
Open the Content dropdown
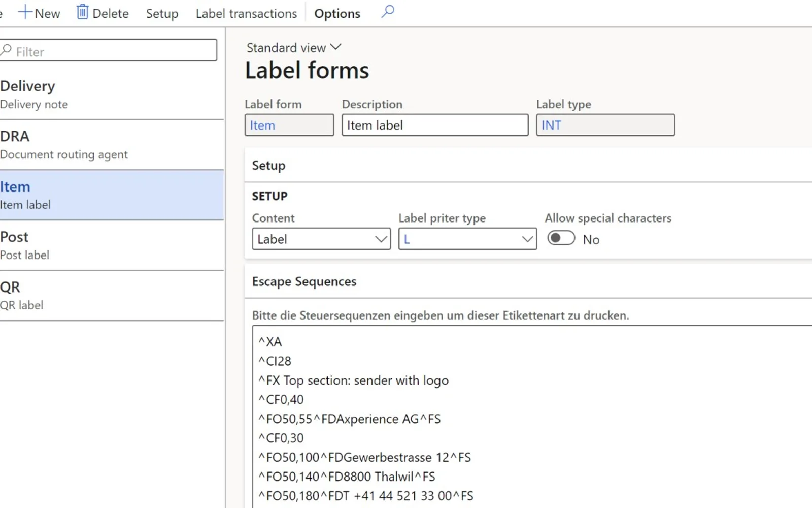point(321,239)
